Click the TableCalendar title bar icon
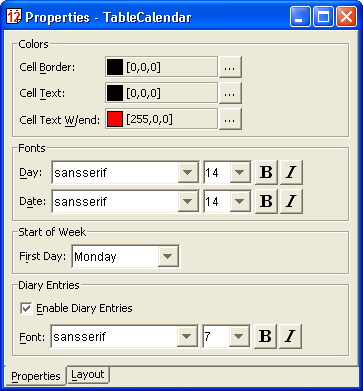The height and width of the screenshot is (391, 363). 14,17
